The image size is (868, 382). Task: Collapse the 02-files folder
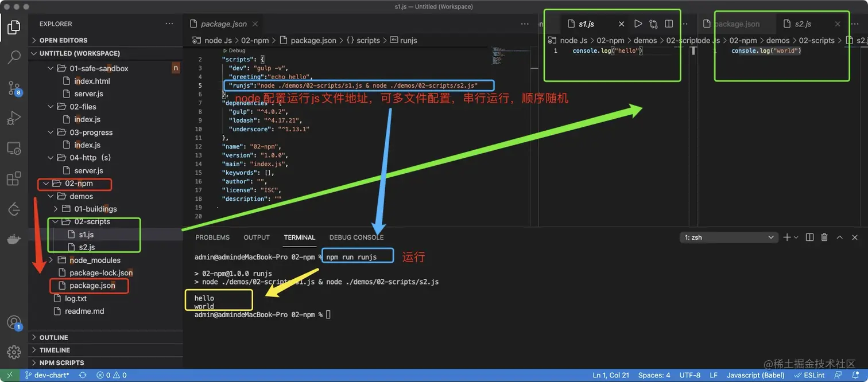[83, 107]
